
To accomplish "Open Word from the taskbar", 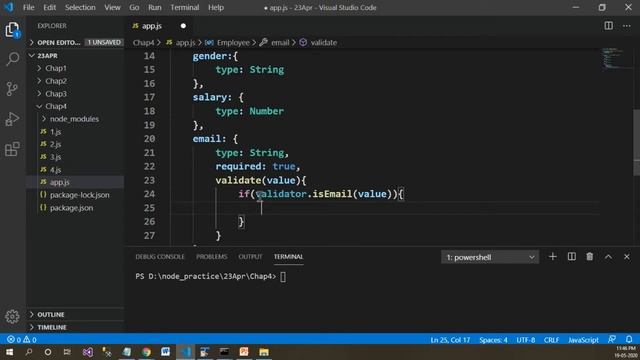I will pyautogui.click(x=165, y=352).
